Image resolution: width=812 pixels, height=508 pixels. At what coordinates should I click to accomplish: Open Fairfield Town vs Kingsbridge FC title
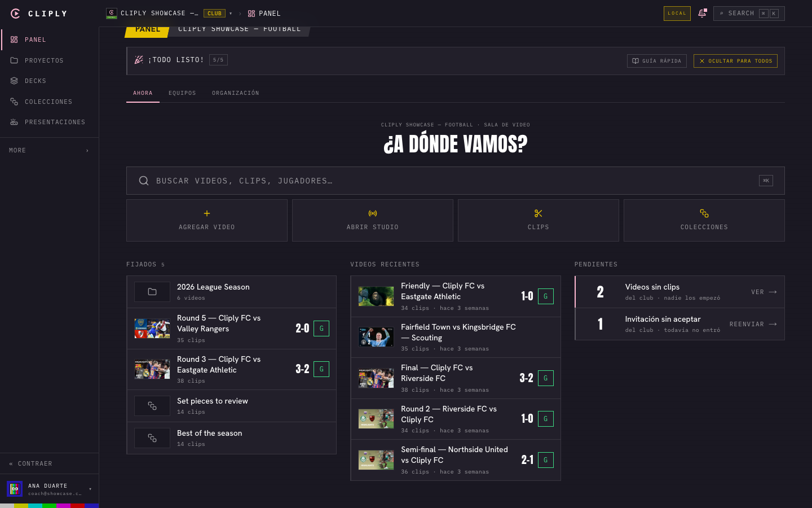[x=458, y=332]
